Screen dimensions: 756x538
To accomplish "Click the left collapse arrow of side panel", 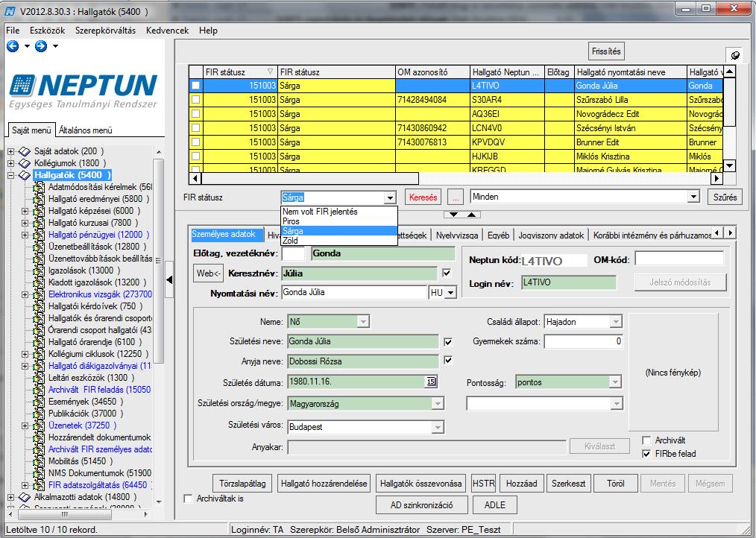I will 169,279.
